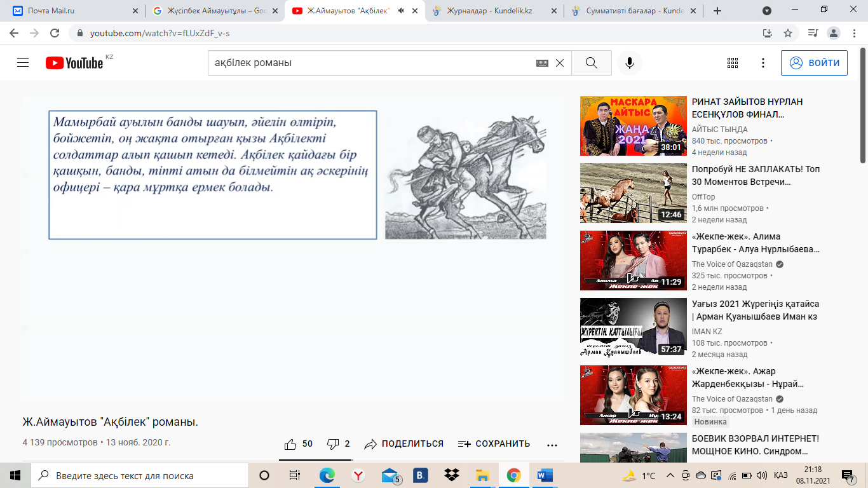
Task: Open the on-screen keyboard in search box
Action: [542, 63]
